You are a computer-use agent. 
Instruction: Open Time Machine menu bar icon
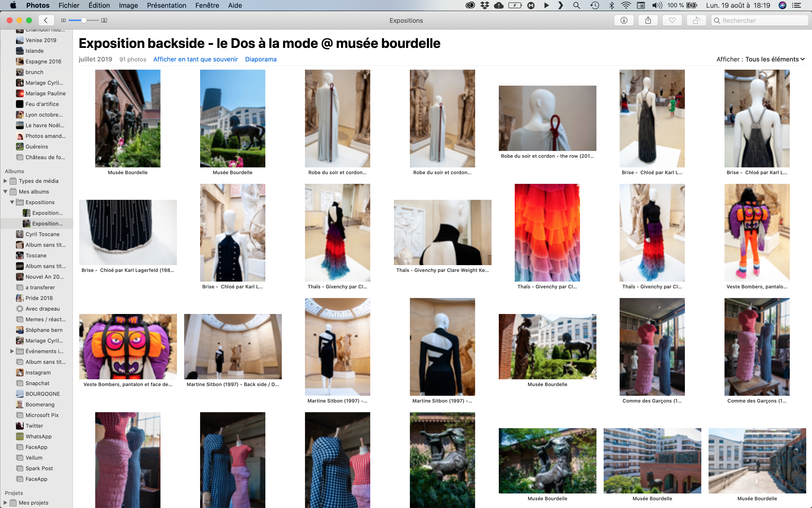pyautogui.click(x=594, y=5)
